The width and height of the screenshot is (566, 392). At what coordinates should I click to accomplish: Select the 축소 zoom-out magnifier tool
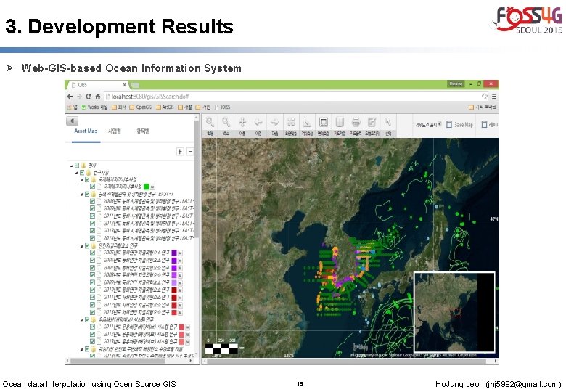(x=226, y=126)
